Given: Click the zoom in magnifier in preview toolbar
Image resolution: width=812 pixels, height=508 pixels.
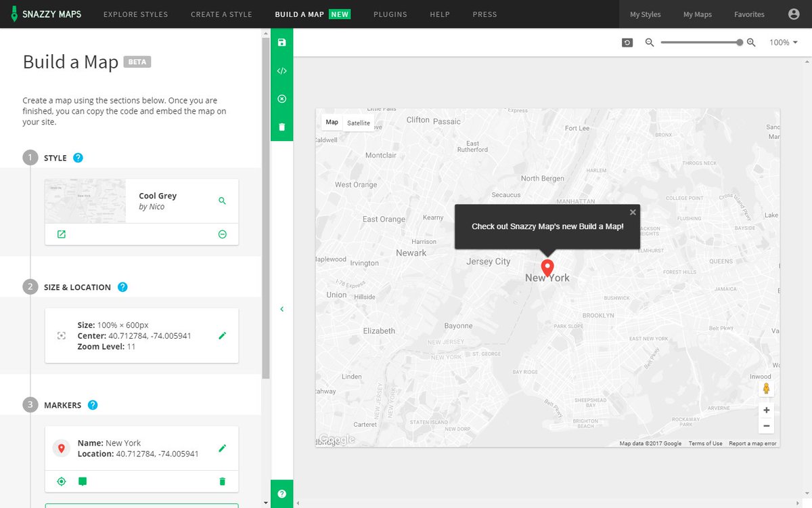Looking at the screenshot, I should tap(751, 43).
